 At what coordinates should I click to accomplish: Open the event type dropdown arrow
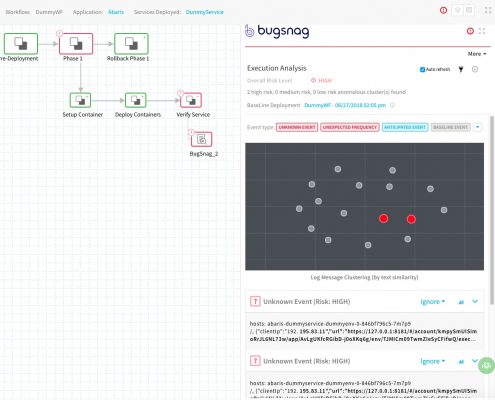pyautogui.click(x=477, y=127)
